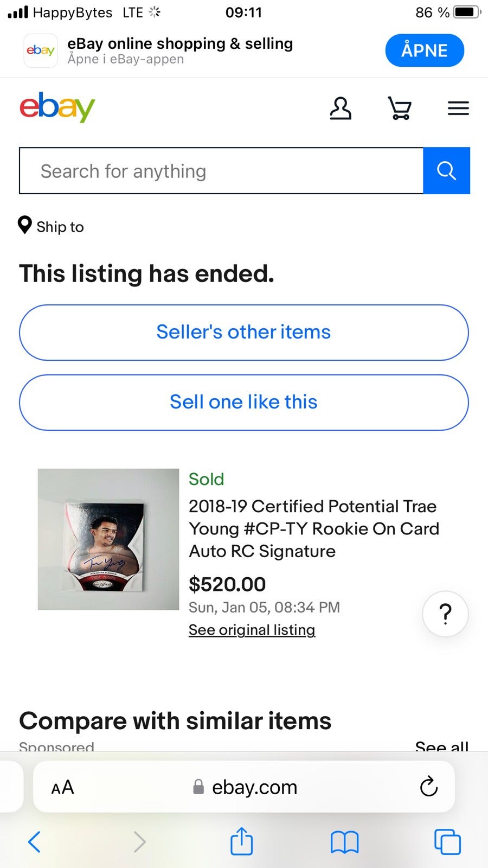Open Seller's other items
The width and height of the screenshot is (488, 868).
click(243, 332)
